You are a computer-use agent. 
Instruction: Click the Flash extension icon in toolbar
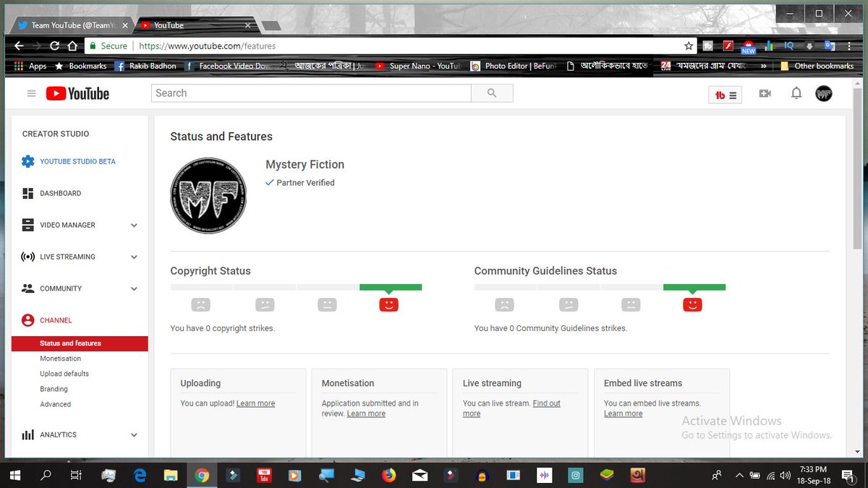coord(728,46)
